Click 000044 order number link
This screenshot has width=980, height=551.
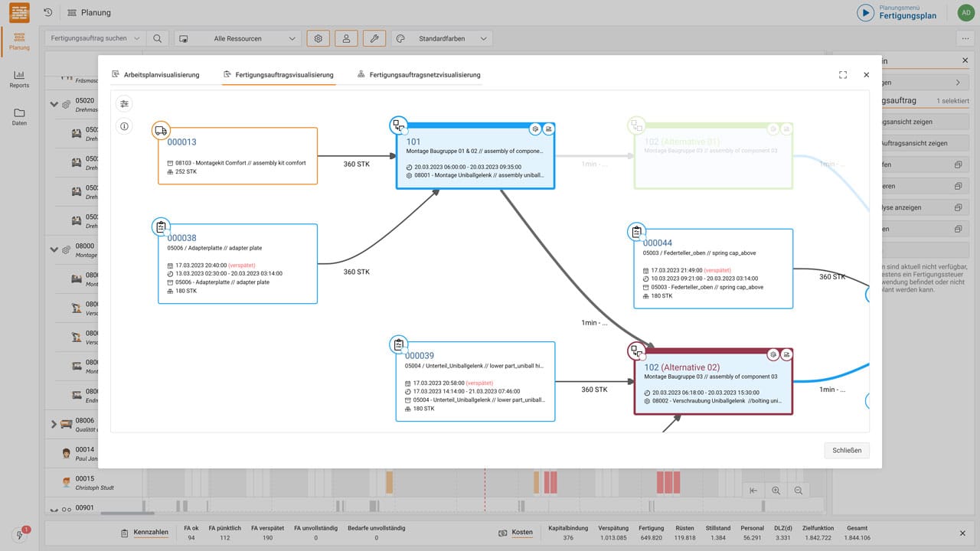pos(658,243)
